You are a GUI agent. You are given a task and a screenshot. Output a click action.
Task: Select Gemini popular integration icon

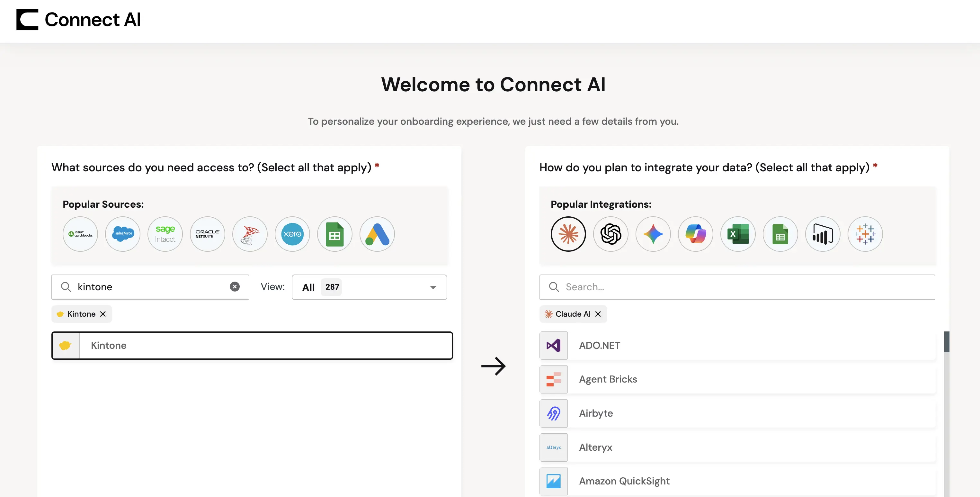[653, 234]
